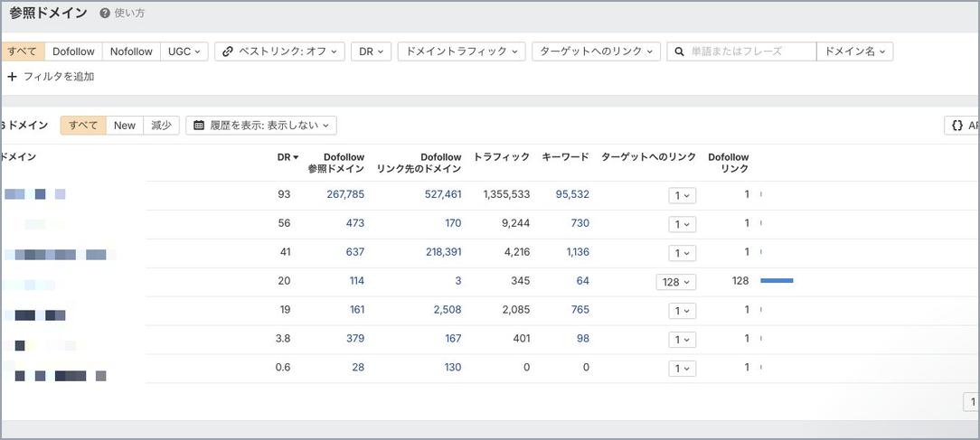Image resolution: width=980 pixels, height=440 pixels.
Task: Select the New domains tab
Action: (125, 125)
